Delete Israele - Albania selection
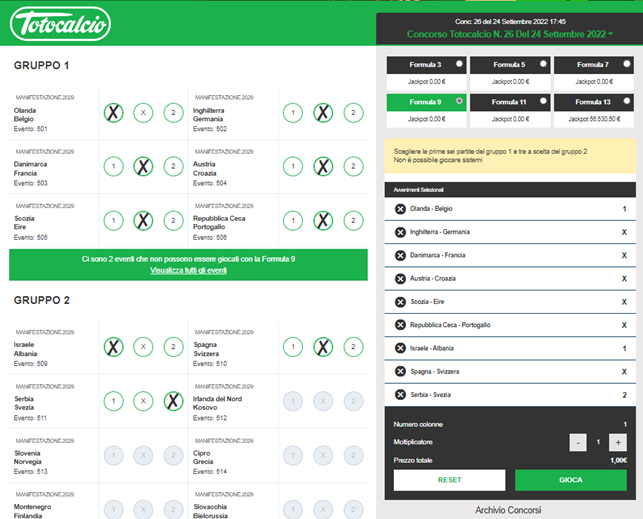 [x=400, y=348]
